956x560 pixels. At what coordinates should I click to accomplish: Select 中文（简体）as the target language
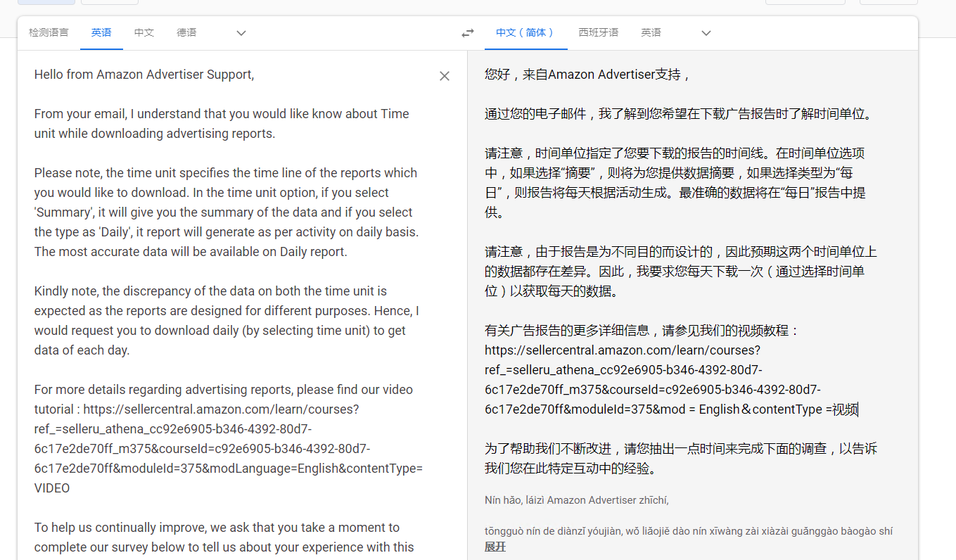[525, 32]
